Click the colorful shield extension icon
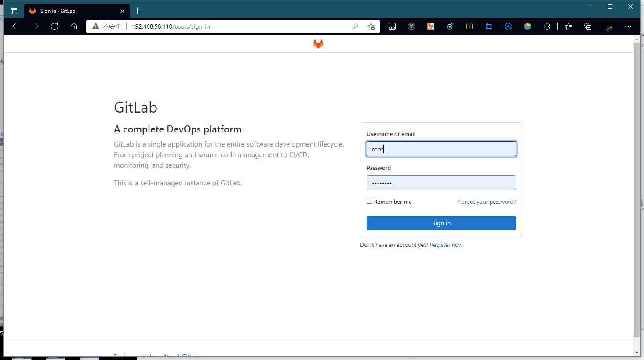This screenshot has height=360, width=644. tap(528, 26)
